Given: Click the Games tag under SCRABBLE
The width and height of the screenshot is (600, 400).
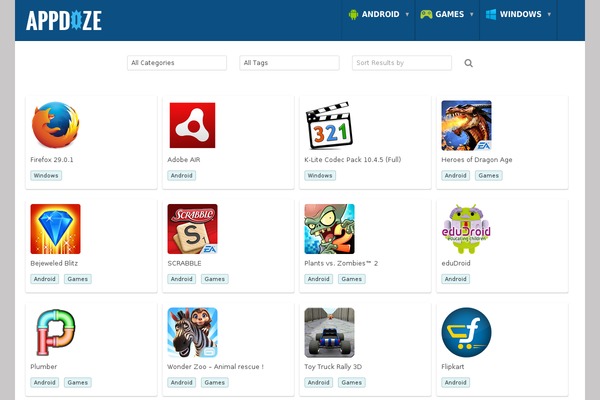Looking at the screenshot, I should [215, 279].
